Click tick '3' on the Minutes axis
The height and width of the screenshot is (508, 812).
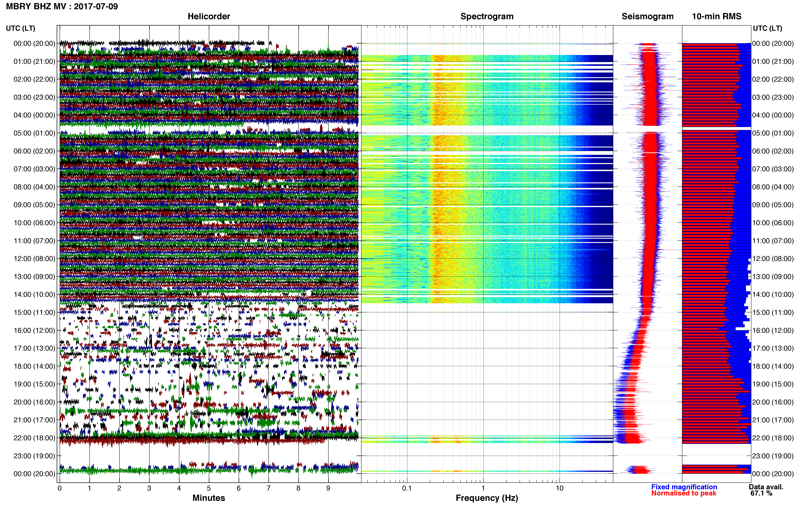(x=149, y=488)
